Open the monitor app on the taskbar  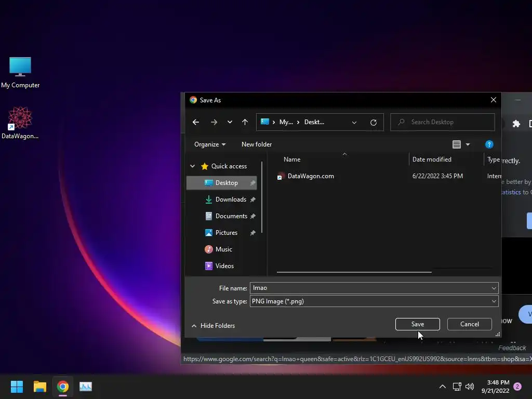click(x=86, y=387)
